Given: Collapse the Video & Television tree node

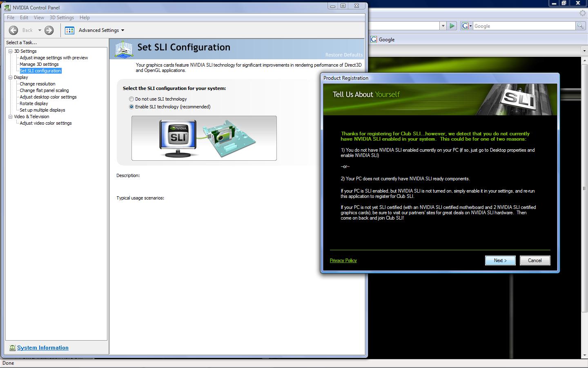Looking at the screenshot, I should pyautogui.click(x=11, y=117).
